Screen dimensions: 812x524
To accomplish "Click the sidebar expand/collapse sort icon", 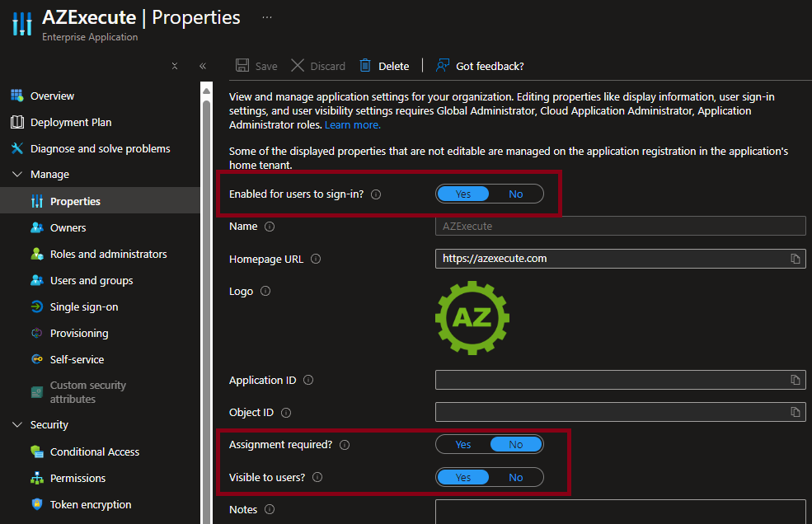I will click(x=175, y=66).
